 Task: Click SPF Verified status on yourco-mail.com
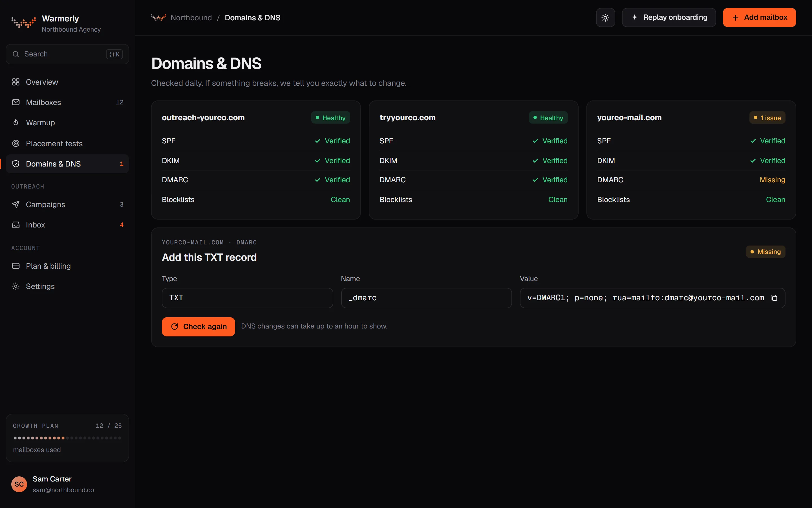click(x=767, y=141)
